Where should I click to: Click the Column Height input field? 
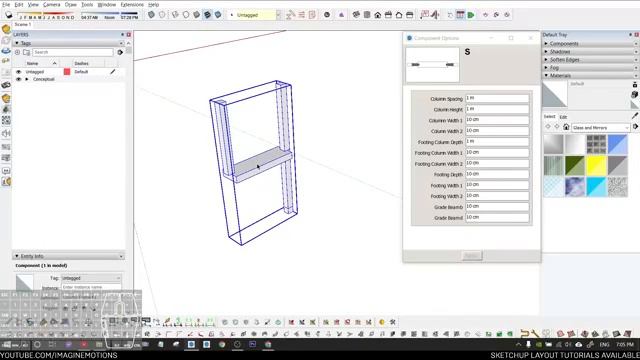point(497,109)
